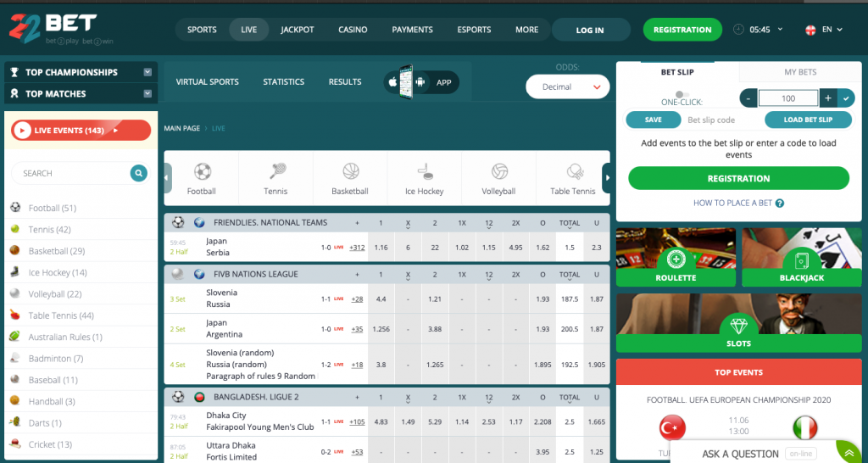Click the Italy flag in Top Events
The image size is (868, 463).
[x=805, y=428]
